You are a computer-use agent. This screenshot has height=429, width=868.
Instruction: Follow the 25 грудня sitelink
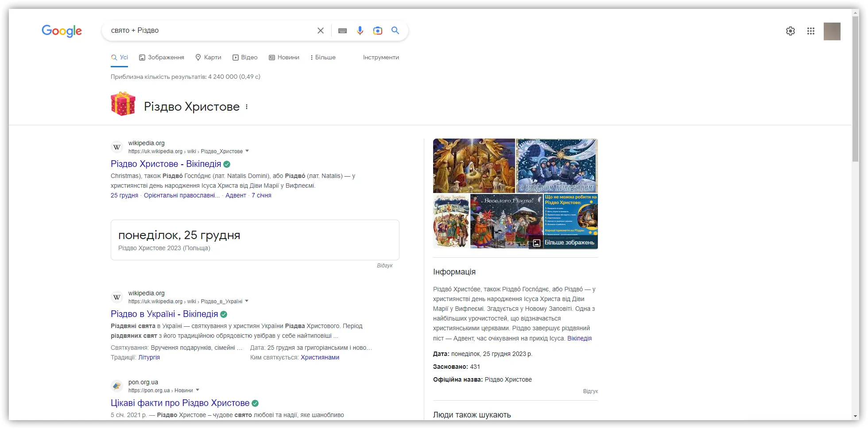(x=124, y=195)
